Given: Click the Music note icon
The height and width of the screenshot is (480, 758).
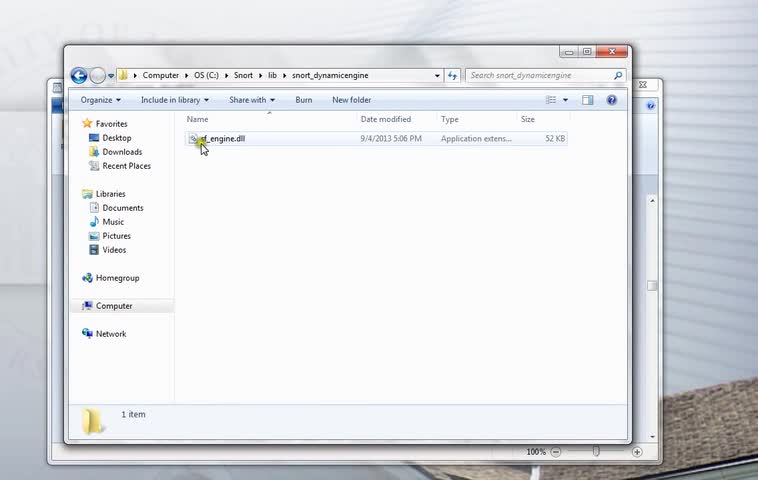Looking at the screenshot, I should (94, 222).
